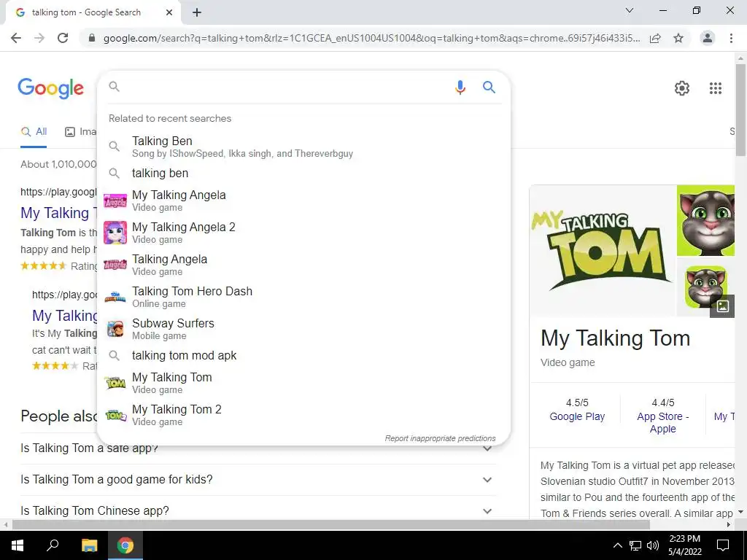The image size is (747, 560).
Task: Click the blue search magnifier button
Action: click(x=489, y=87)
